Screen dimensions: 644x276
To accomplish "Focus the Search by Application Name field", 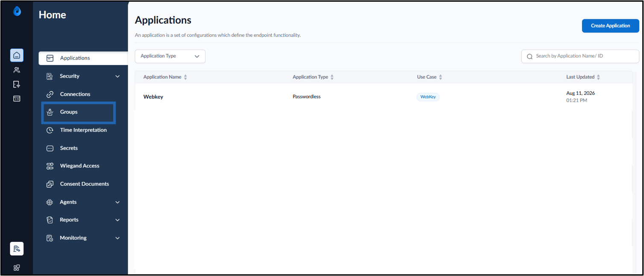I will 580,56.
